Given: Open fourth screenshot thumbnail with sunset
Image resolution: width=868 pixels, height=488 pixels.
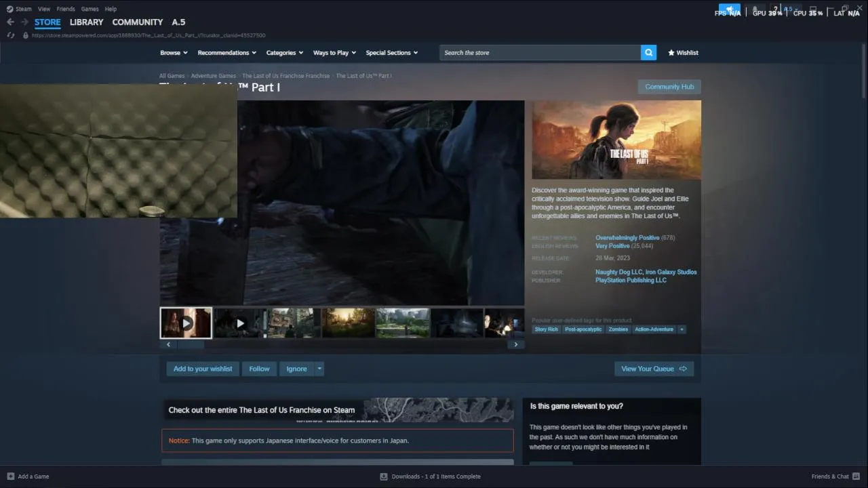Looking at the screenshot, I should pyautogui.click(x=348, y=323).
